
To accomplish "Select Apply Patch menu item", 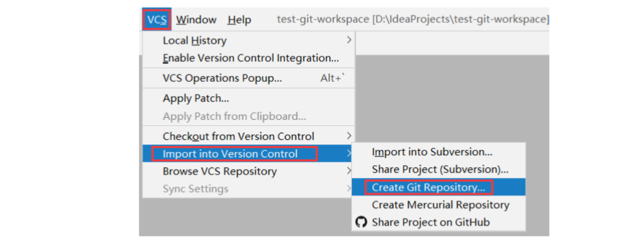I will [x=196, y=98].
